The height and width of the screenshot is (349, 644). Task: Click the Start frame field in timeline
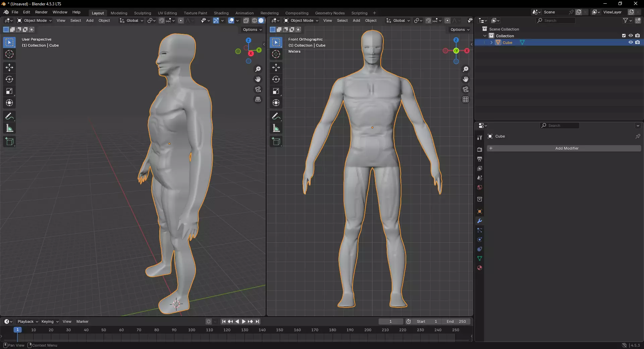427,321
